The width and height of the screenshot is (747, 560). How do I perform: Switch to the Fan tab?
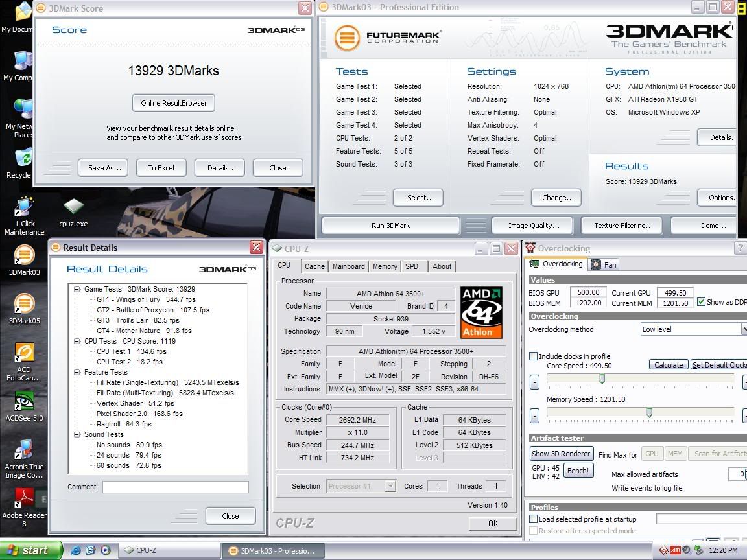[604, 264]
